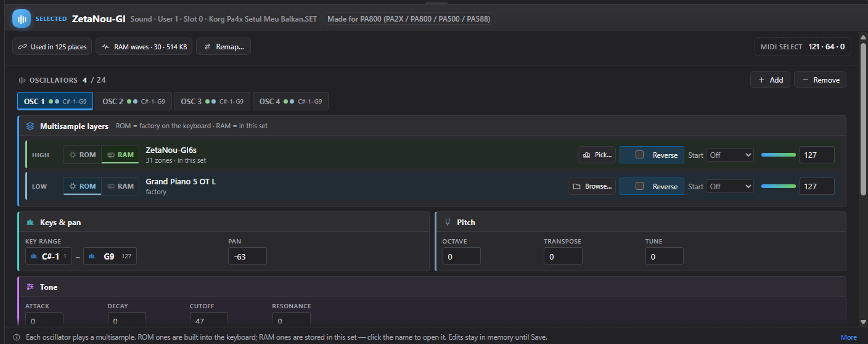868x344 pixels.
Task: Click the LOW layer level value 127 field
Action: [817, 186]
